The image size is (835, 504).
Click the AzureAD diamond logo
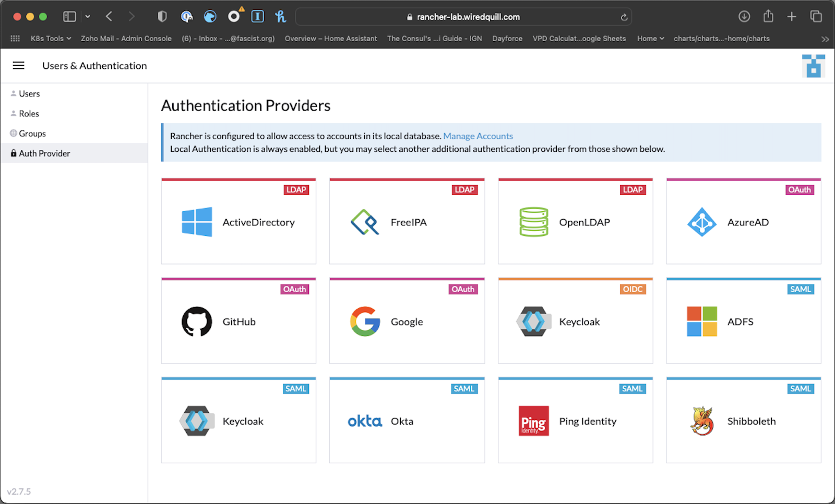pos(702,222)
